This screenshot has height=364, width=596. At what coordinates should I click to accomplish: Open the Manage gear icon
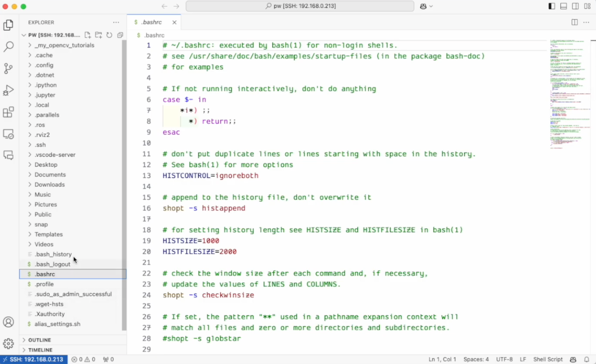pos(8,343)
